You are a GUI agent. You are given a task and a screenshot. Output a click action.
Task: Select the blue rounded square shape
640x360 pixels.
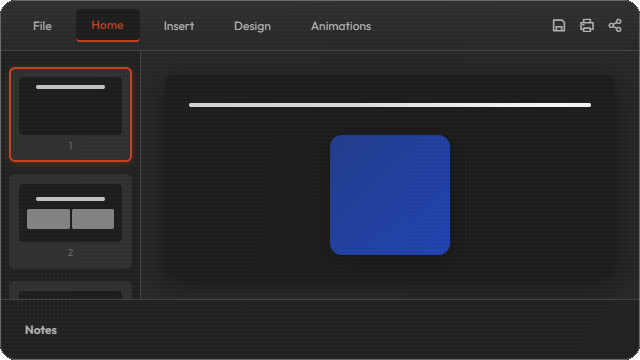click(390, 195)
